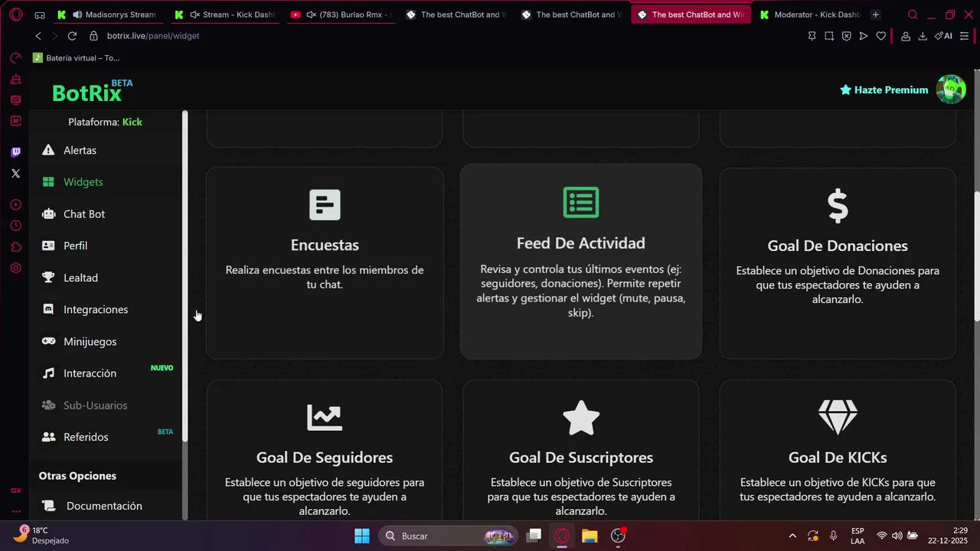Screen dimensions: 980x551
Task: Click the Interacción music note icon
Action: click(48, 373)
